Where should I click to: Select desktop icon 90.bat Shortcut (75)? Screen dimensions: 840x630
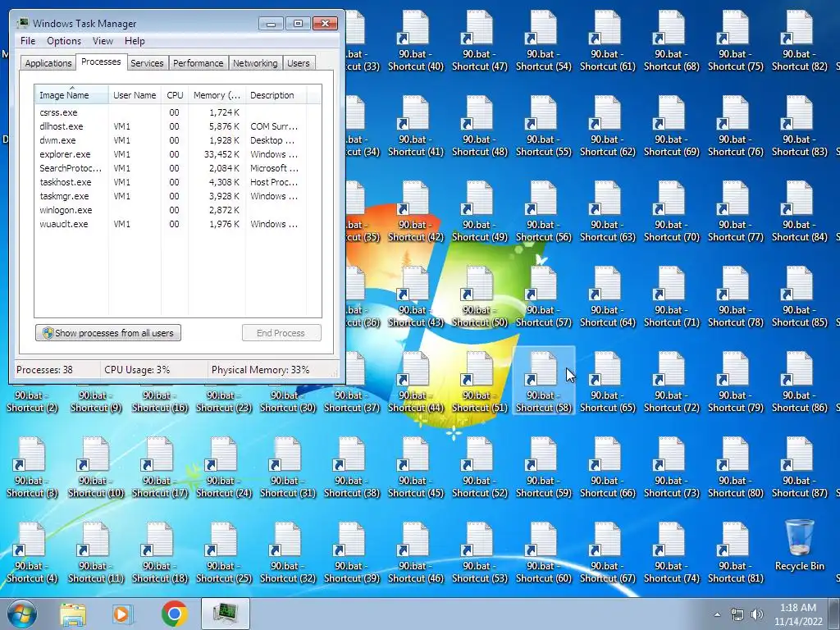click(736, 42)
